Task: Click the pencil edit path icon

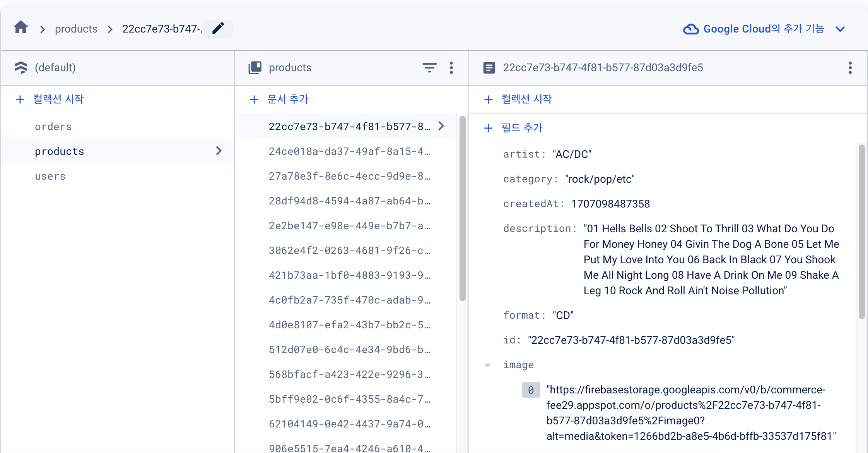Action: (x=218, y=28)
